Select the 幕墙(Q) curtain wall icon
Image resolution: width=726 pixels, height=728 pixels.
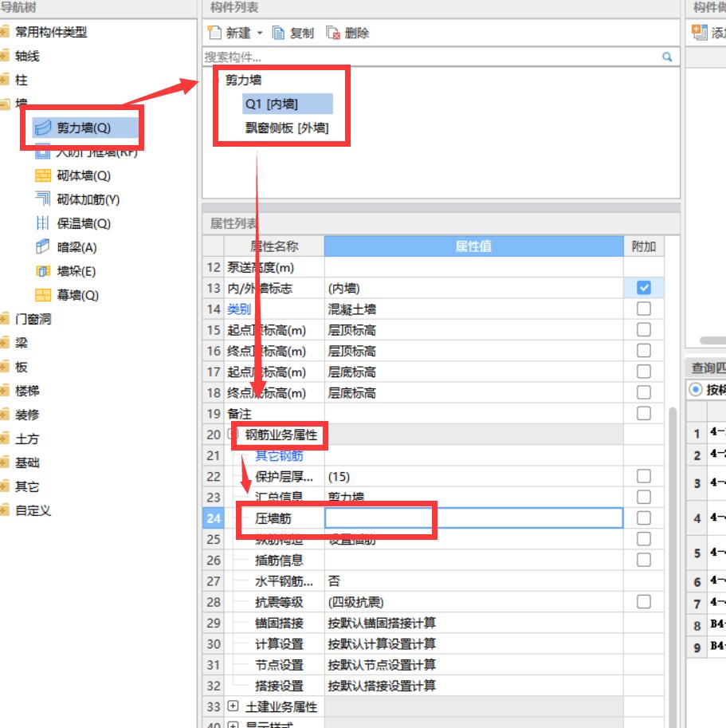click(43, 295)
